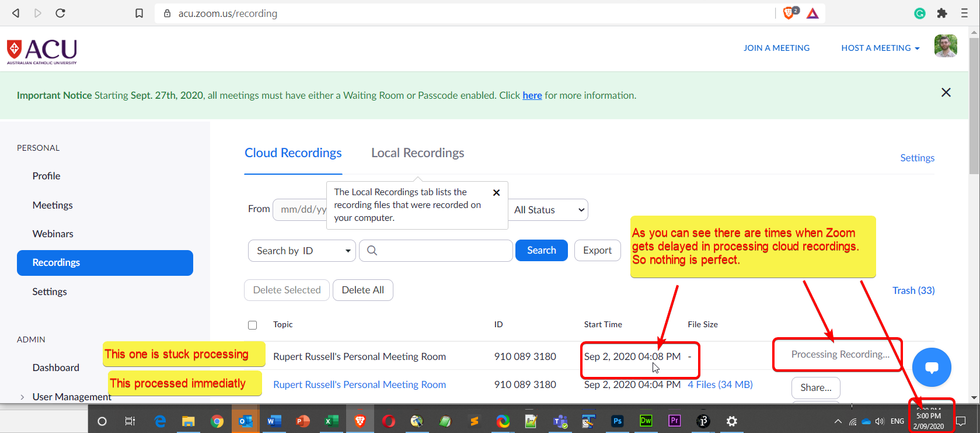Open the profile avatar picture

(946, 46)
